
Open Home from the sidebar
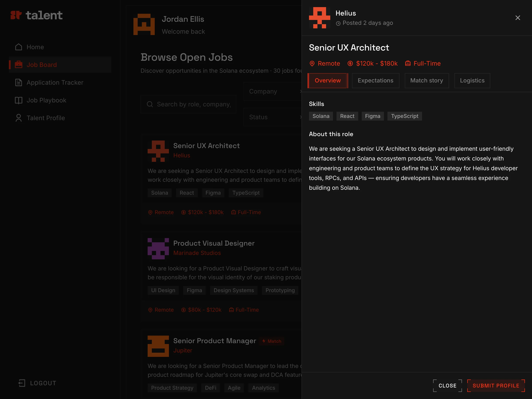[x=60, y=47]
